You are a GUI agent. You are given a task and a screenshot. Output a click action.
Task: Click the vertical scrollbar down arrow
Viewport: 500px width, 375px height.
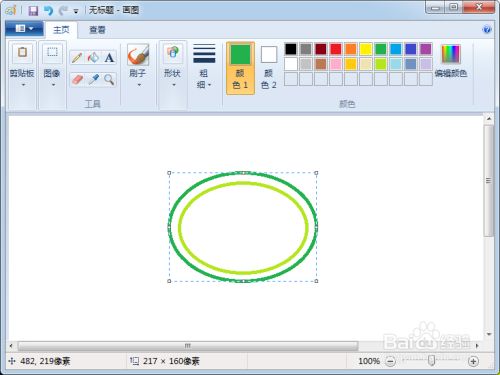pos(489,334)
